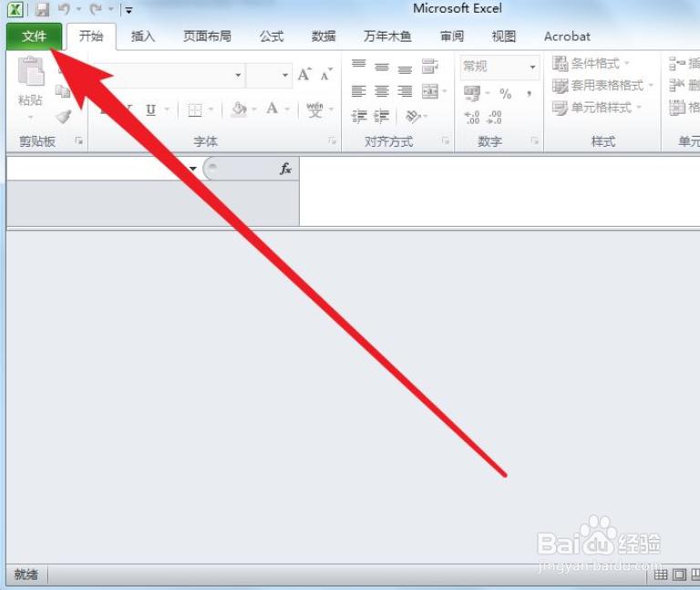
Task: Click the phonetic guide wén icon
Action: point(314,109)
